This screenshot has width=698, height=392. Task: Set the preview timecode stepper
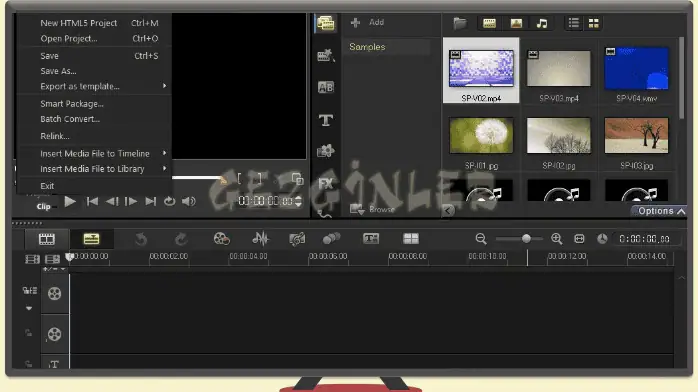[x=298, y=201]
